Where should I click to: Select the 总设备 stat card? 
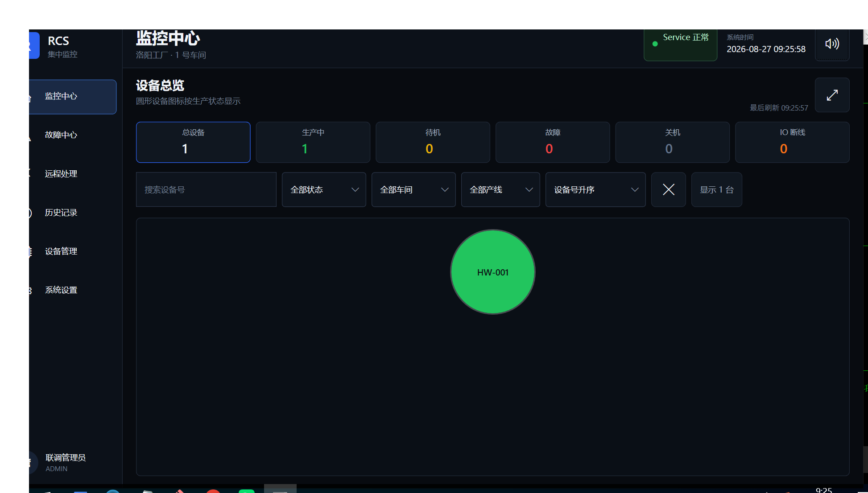tap(193, 142)
